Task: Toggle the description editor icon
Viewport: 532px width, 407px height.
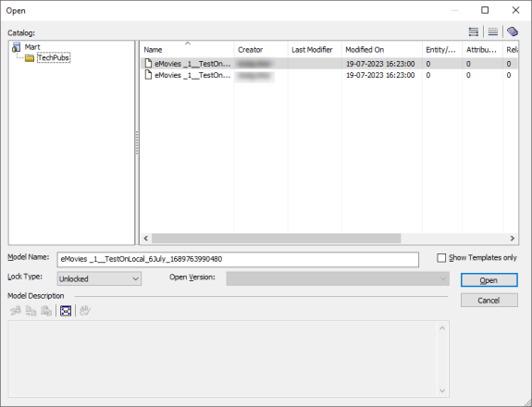Action: point(66,311)
